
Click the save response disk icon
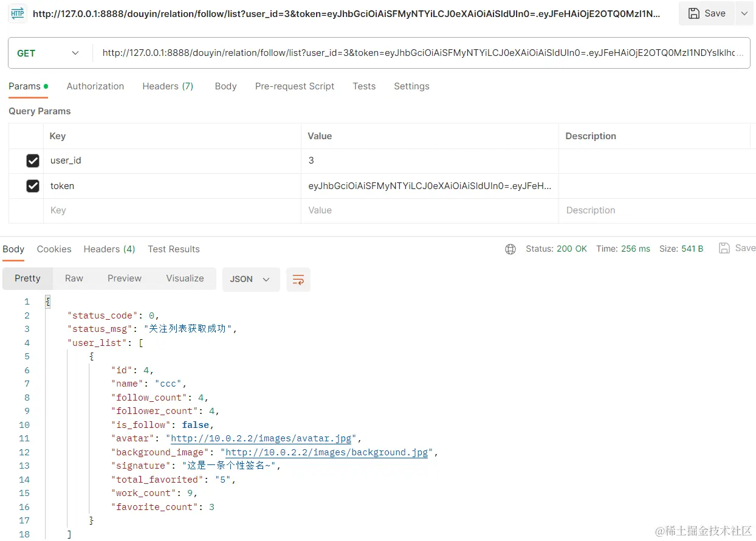[x=724, y=248]
